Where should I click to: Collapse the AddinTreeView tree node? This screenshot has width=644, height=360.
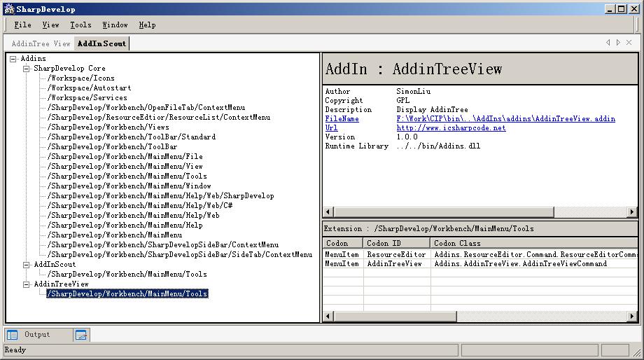pos(27,284)
